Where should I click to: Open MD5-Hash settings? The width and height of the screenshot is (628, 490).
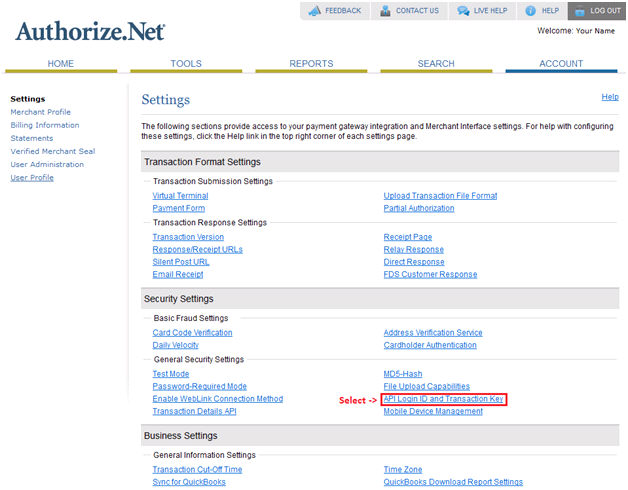(x=403, y=374)
